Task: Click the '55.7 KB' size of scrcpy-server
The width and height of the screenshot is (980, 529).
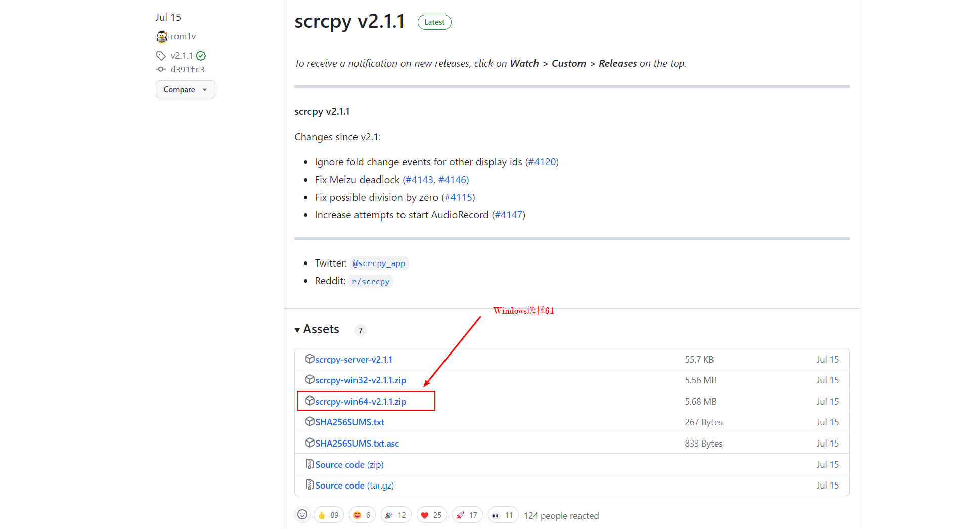Action: [699, 360]
